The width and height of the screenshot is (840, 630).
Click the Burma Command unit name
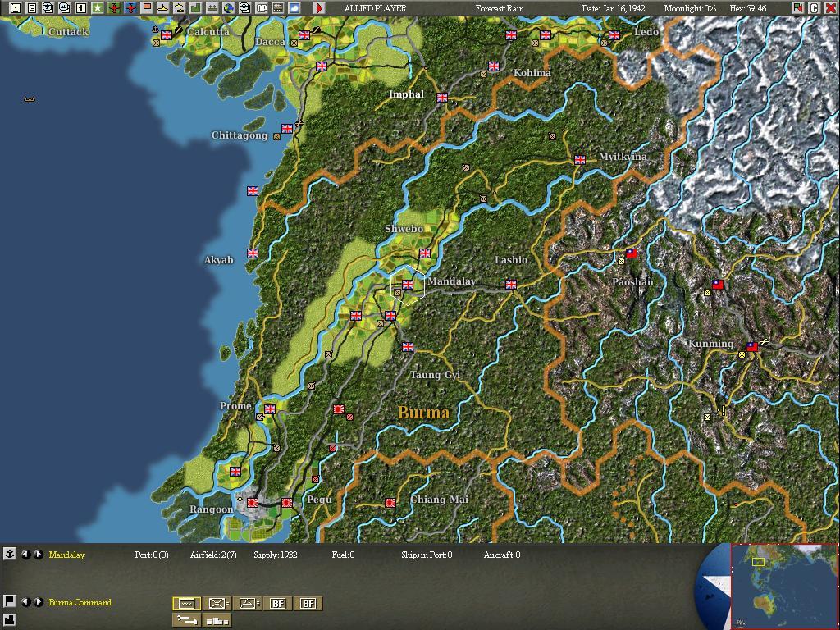pyautogui.click(x=80, y=602)
